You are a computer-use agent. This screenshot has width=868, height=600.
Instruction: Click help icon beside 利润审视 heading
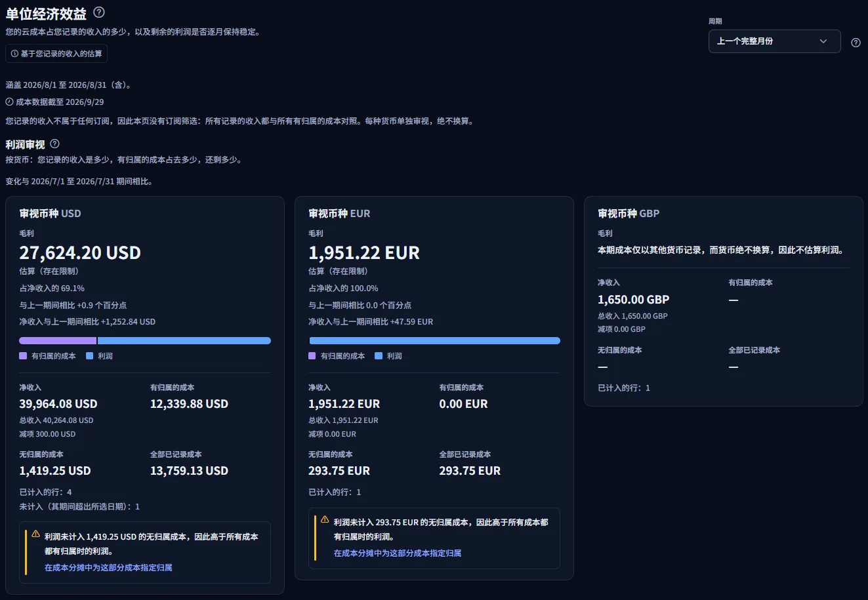(55, 144)
